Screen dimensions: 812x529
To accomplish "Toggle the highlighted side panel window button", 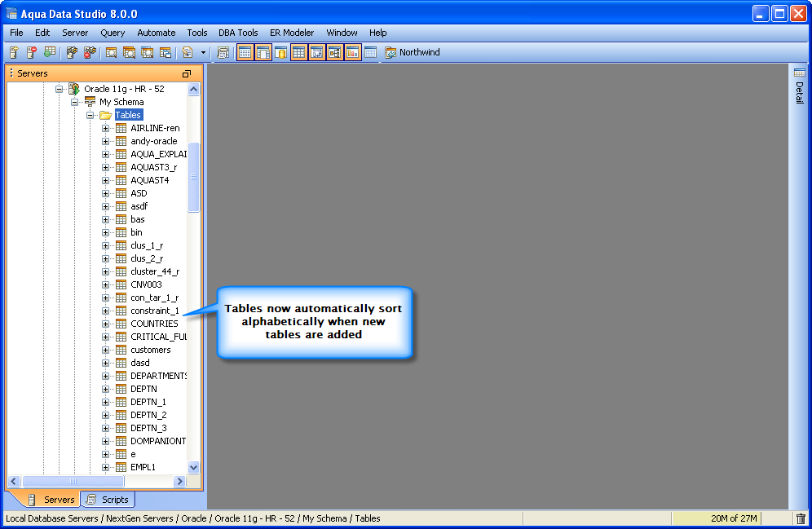I will pos(263,52).
